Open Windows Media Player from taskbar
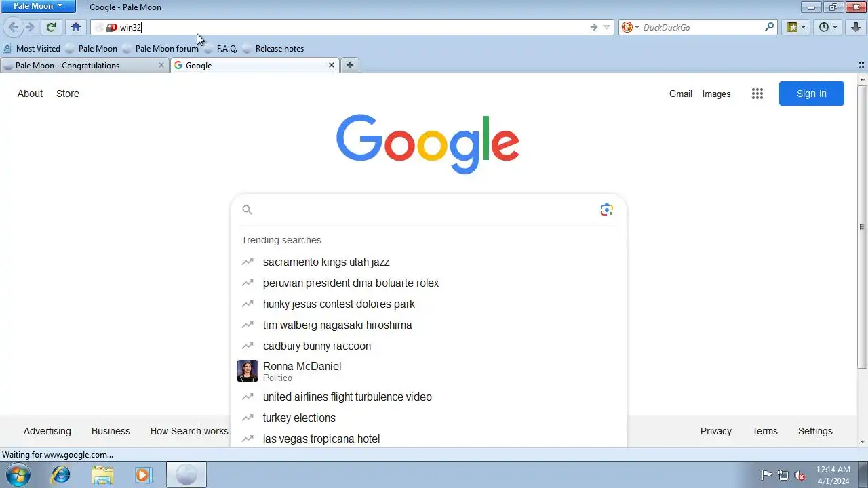This screenshot has width=868, height=488. coord(143,475)
